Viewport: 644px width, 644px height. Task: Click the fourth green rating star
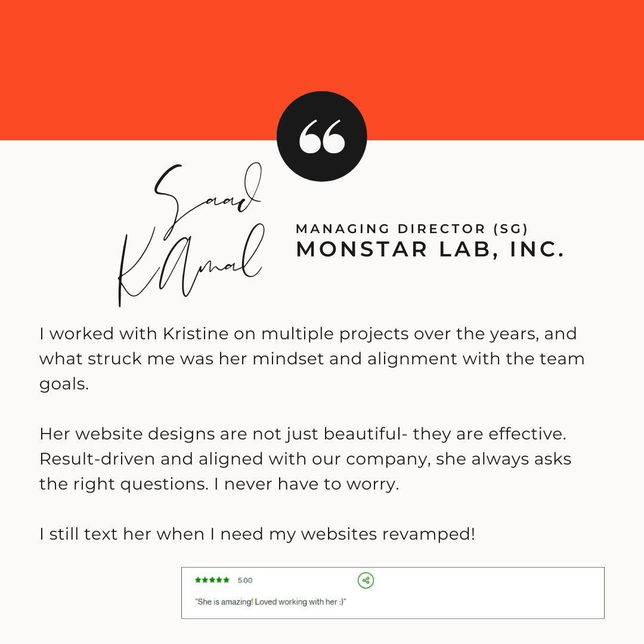[x=219, y=580]
